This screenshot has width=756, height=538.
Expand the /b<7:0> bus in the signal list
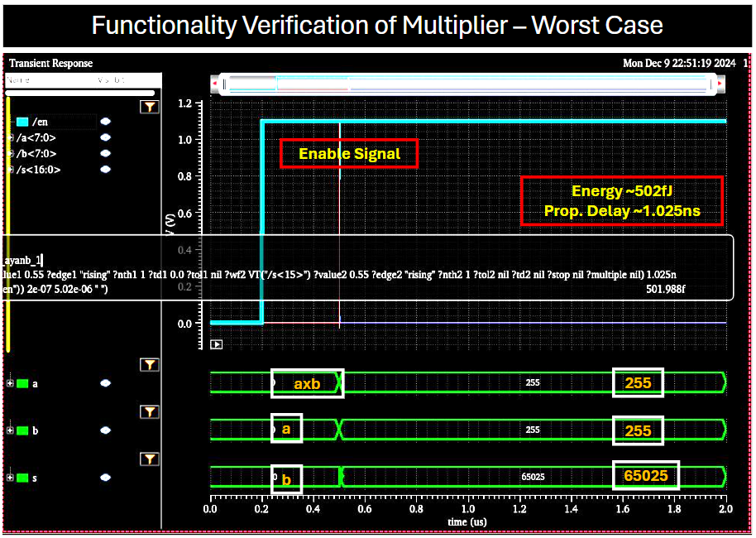[11, 154]
